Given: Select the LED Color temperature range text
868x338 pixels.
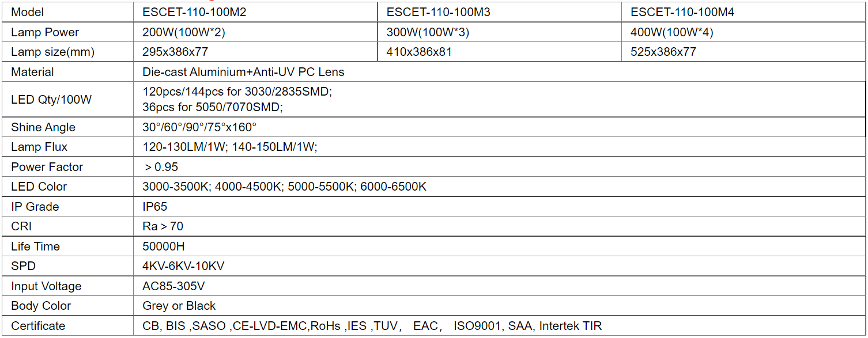Looking at the screenshot, I should (x=285, y=187).
